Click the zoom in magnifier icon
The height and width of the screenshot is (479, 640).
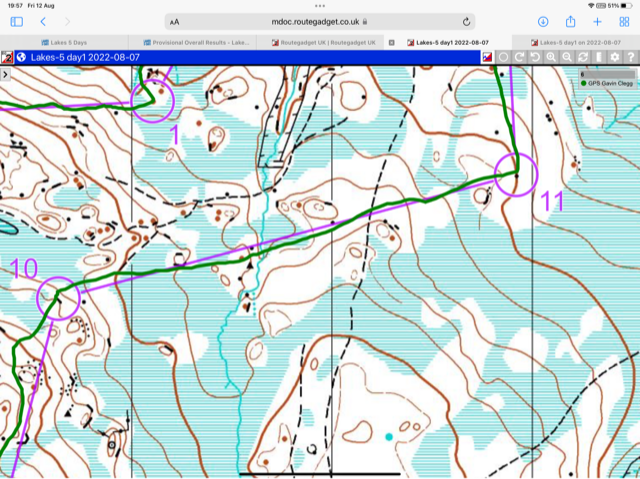tap(551, 57)
